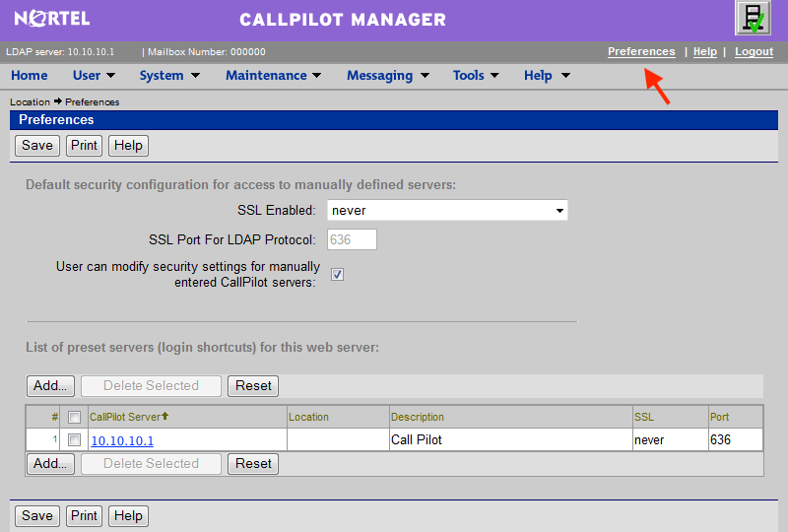Image resolution: width=788 pixels, height=532 pixels.
Task: Click the top Save button
Action: (37, 146)
